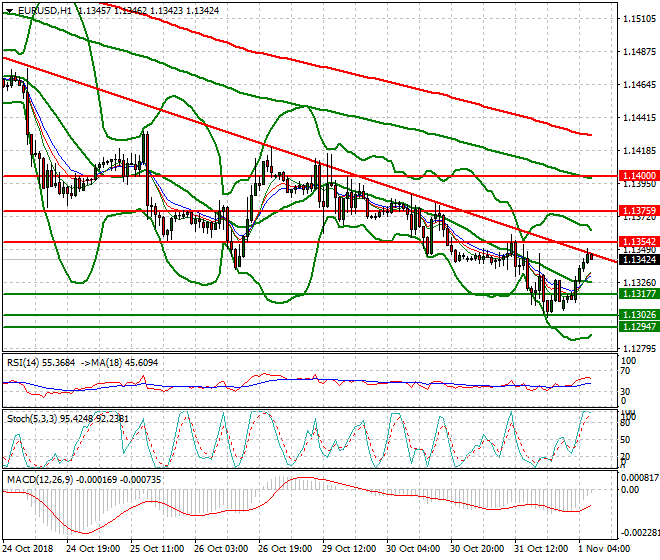Image resolution: width=660 pixels, height=560 pixels.
Task: Click the 31 Oct 12:00 time label
Action: (541, 549)
